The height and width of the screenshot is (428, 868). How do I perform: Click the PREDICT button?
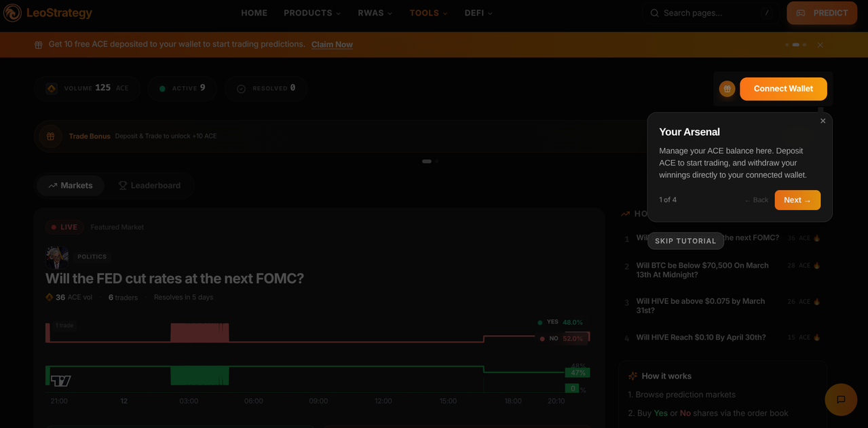click(x=822, y=13)
